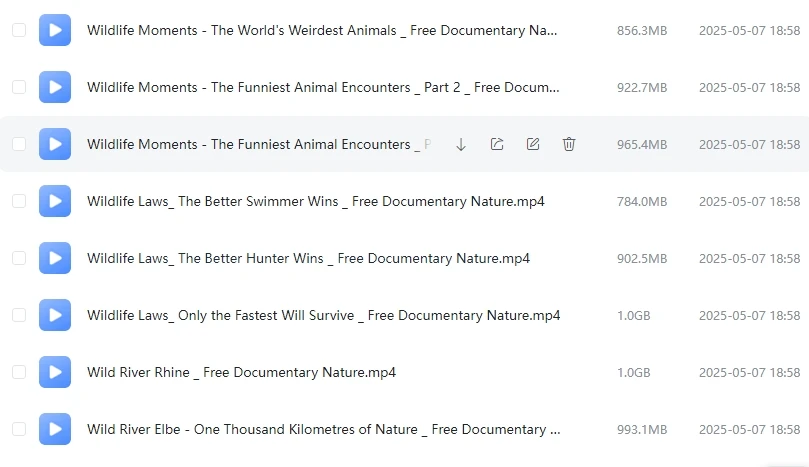Download the hovered Funniest Animal Encounters file
Image resolution: width=809 pixels, height=467 pixels.
(x=461, y=144)
